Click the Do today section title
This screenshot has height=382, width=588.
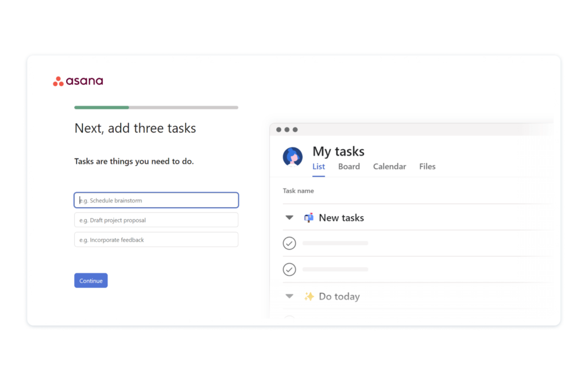click(x=339, y=296)
